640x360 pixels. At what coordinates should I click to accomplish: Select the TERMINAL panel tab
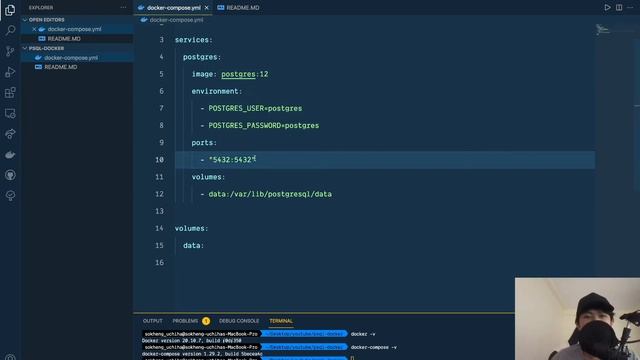click(281, 321)
